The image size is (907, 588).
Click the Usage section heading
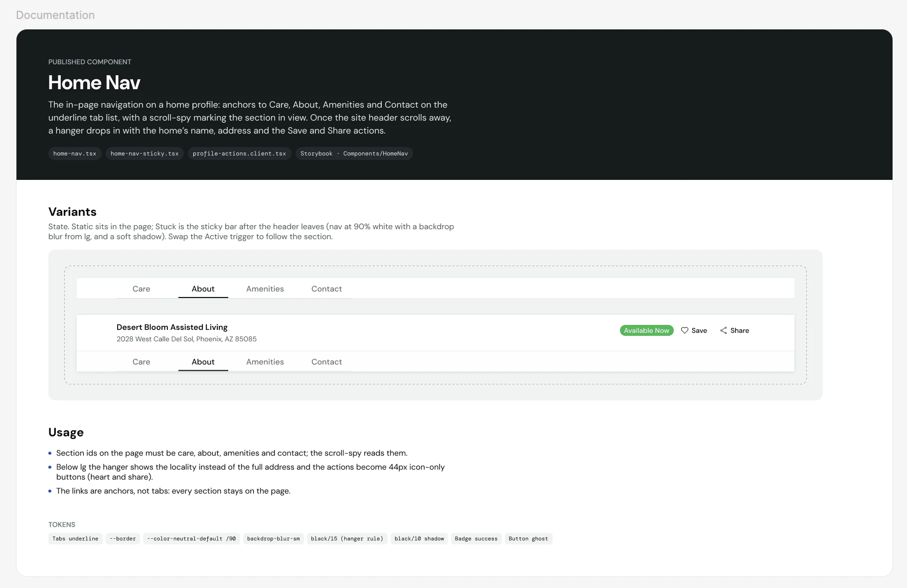66,432
